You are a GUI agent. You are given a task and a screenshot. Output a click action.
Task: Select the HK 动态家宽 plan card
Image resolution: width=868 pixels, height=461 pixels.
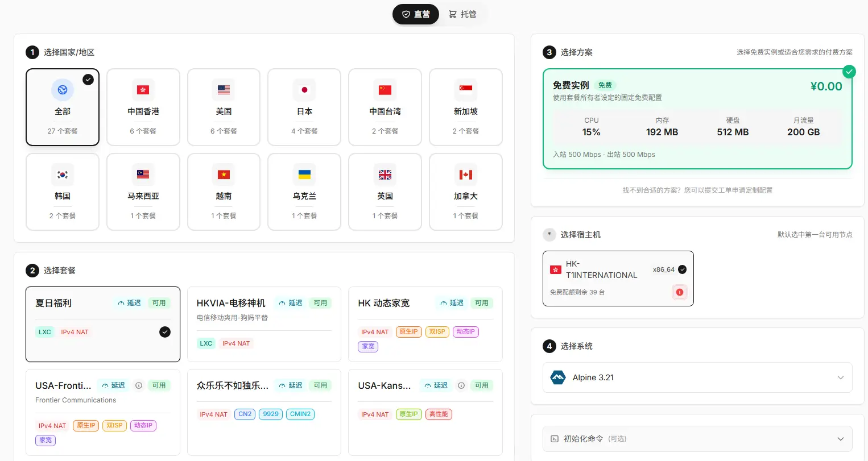(x=425, y=324)
